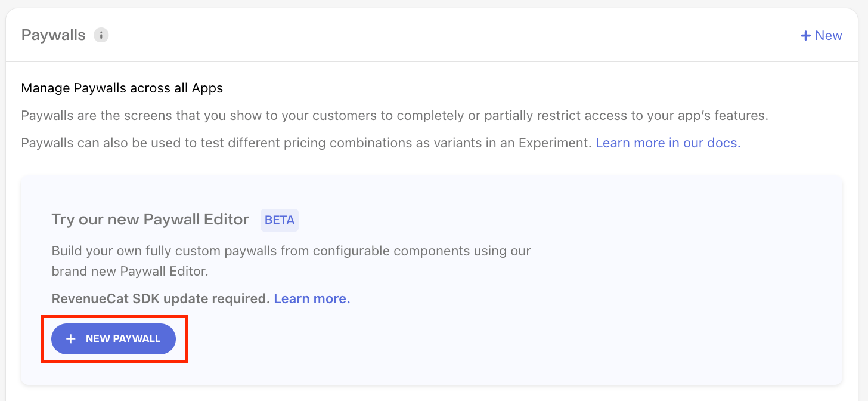Click the Try our new Paywall Editor title

[x=150, y=220]
